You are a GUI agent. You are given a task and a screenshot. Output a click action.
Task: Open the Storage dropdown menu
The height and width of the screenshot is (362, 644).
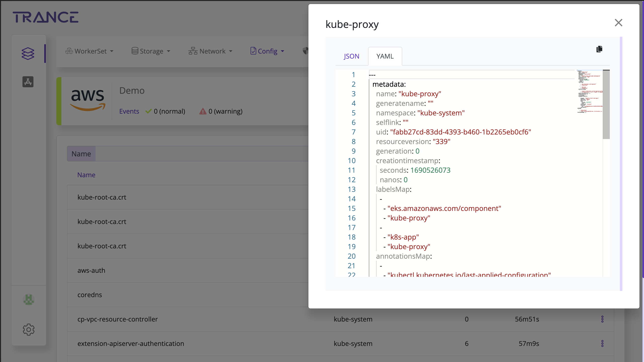point(151,51)
